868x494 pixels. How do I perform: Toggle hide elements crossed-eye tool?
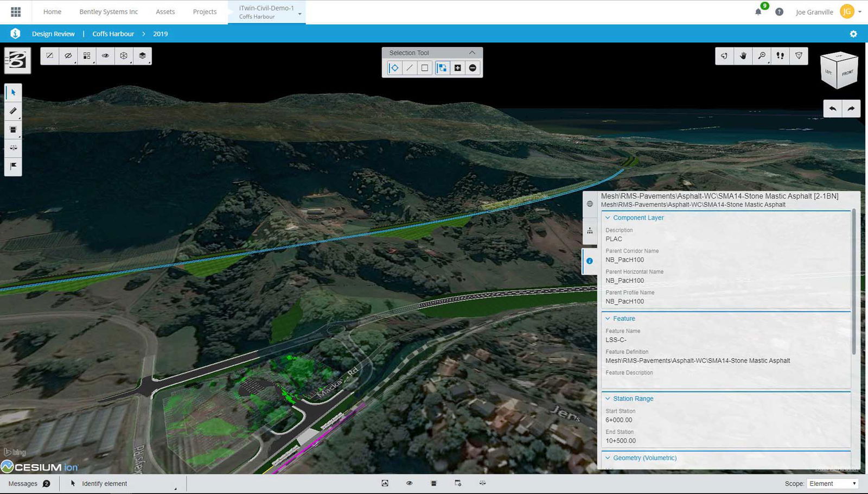[68, 56]
